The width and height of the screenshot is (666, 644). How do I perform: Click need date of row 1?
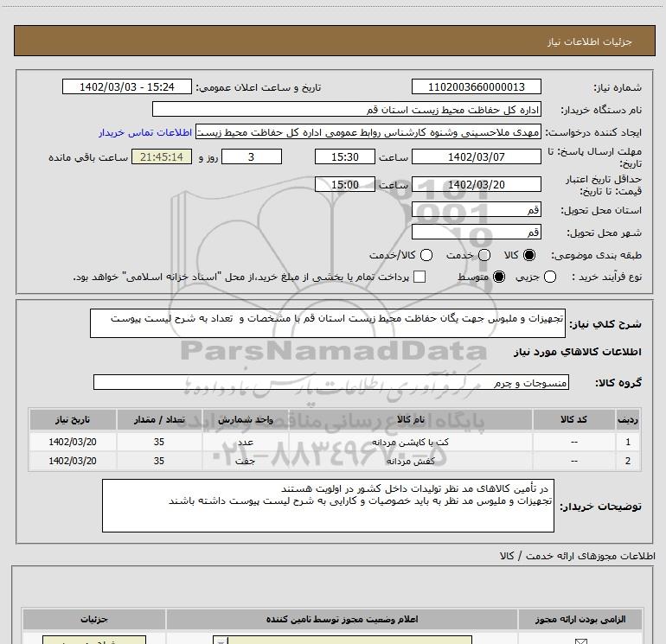coord(73,442)
